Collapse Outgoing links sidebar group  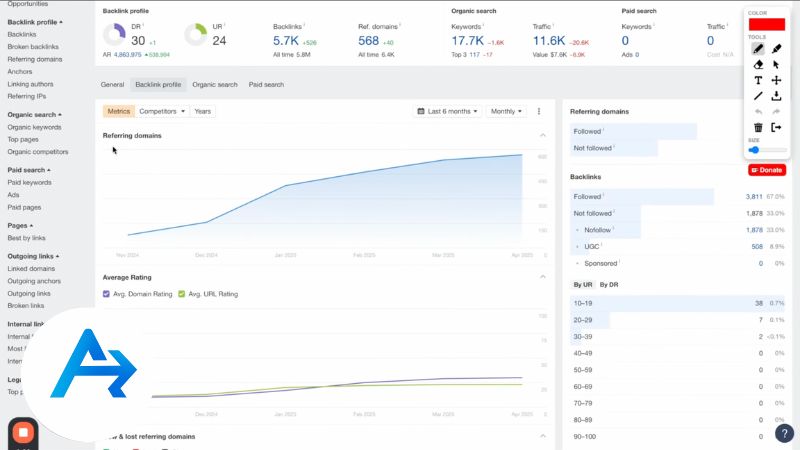click(x=33, y=256)
